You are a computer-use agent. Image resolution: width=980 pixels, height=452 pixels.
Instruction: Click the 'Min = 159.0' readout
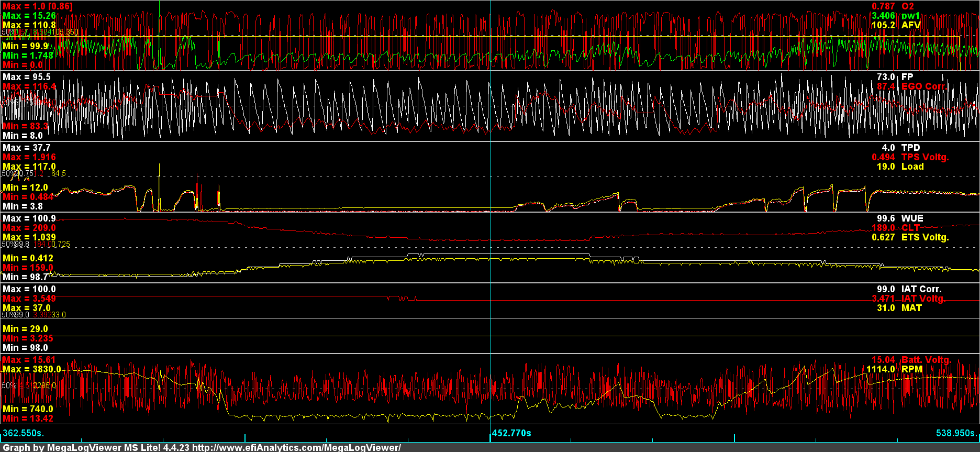click(x=28, y=268)
